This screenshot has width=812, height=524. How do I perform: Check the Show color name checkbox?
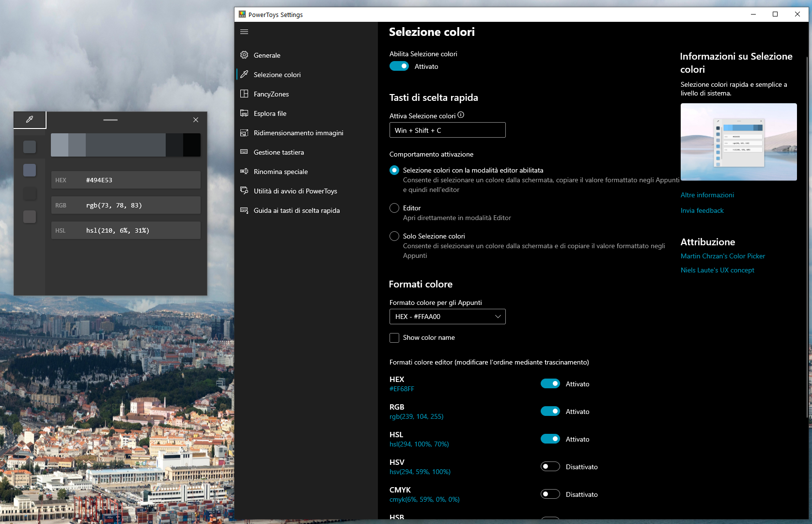pyautogui.click(x=394, y=338)
